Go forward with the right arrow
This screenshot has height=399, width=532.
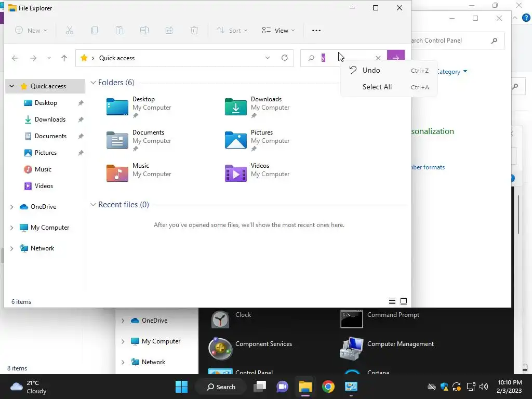(x=33, y=58)
